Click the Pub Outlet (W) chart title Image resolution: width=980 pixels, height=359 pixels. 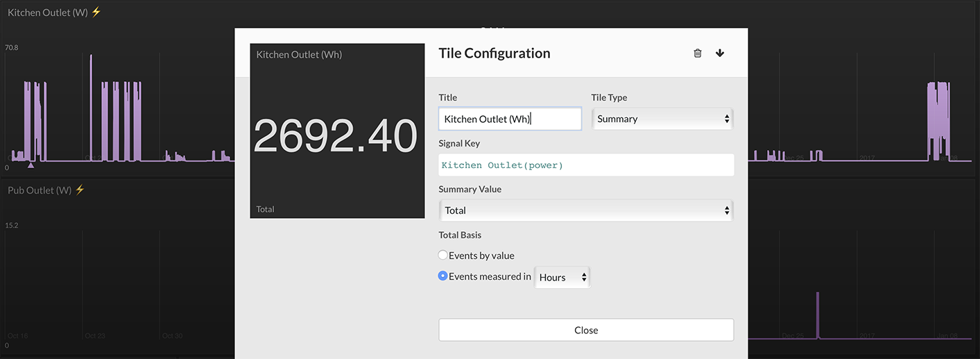40,190
